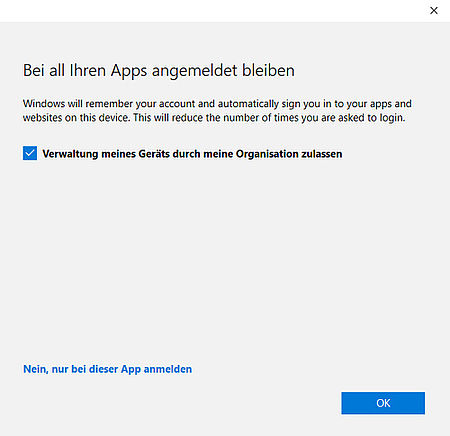Confirm the dialog with the OK button

point(383,403)
